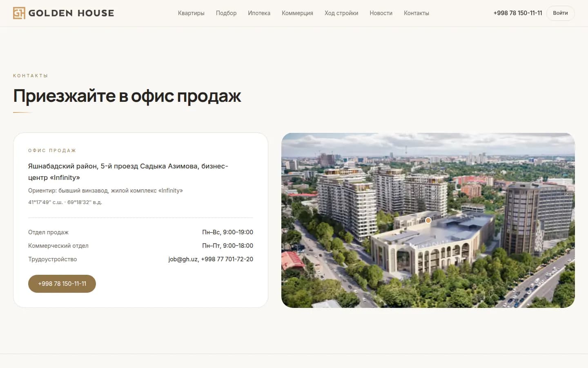Click the map pin marker on the building image
Image resolution: width=588 pixels, height=368 pixels.
[428, 220]
